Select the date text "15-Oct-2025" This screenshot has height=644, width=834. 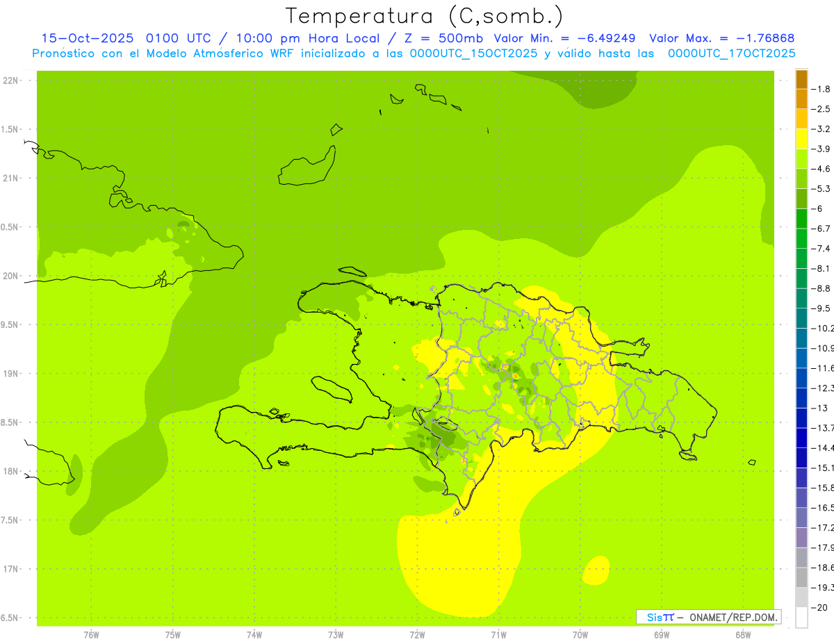pyautogui.click(x=88, y=38)
